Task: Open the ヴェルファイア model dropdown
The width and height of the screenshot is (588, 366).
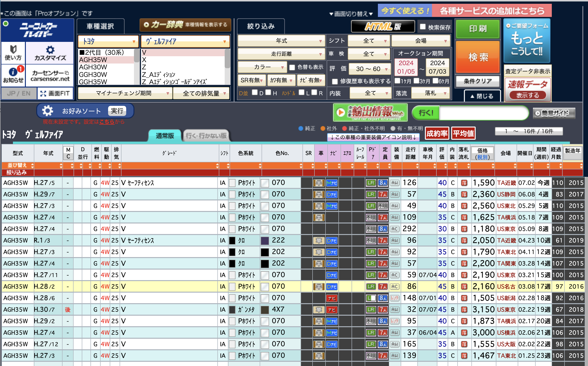Action: pyautogui.click(x=185, y=41)
